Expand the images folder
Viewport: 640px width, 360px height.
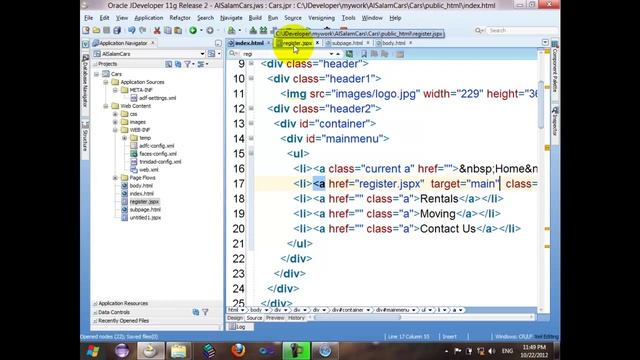(x=115, y=122)
